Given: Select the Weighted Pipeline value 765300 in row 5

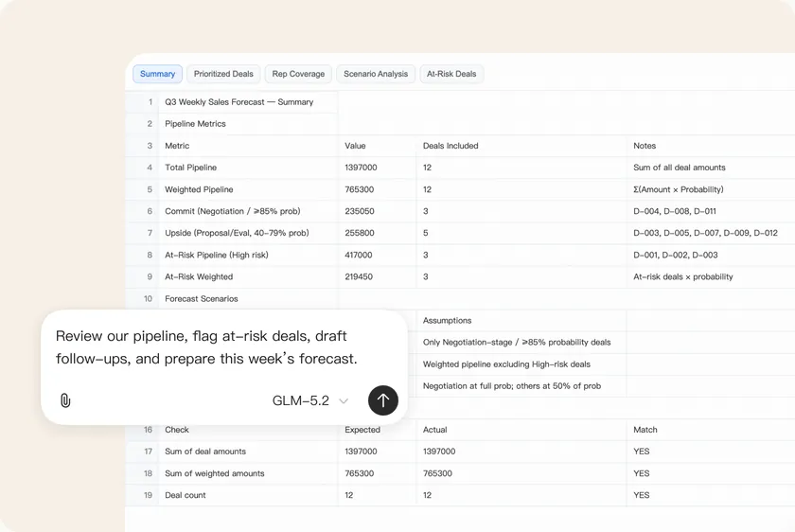Looking at the screenshot, I should (377, 189).
